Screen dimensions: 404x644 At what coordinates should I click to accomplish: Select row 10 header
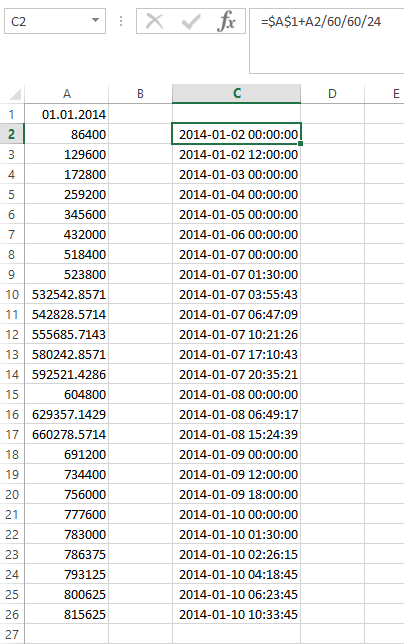pos(12,294)
